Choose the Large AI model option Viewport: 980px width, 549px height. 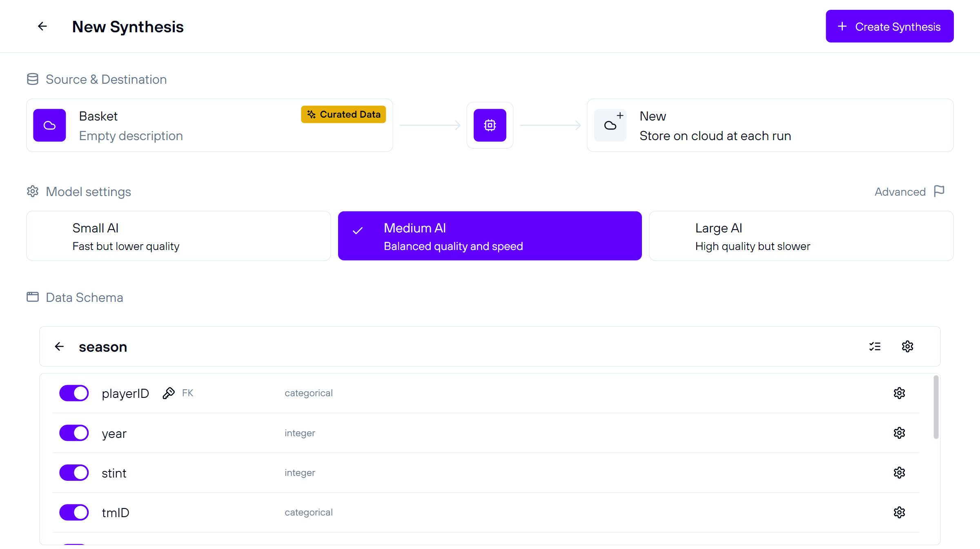click(801, 236)
